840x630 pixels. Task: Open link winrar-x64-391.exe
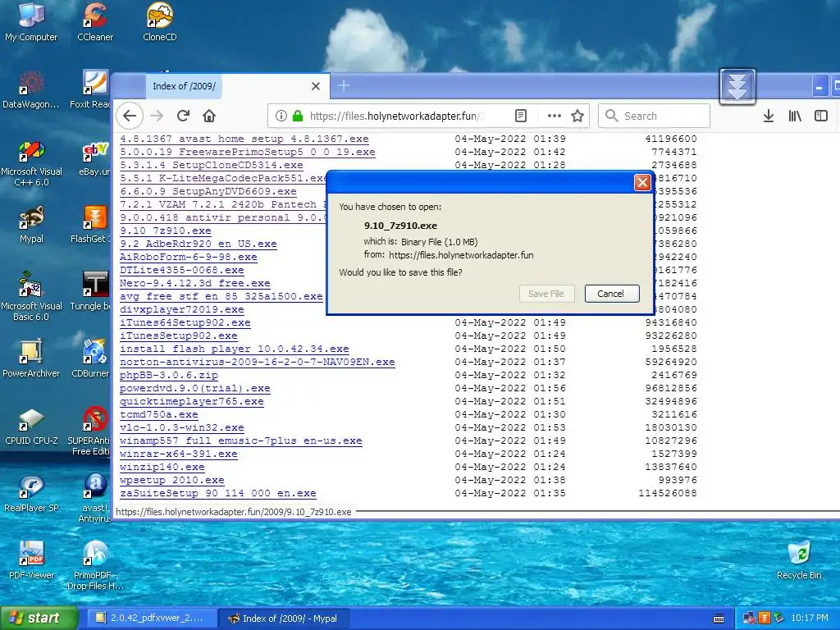pyautogui.click(x=179, y=454)
